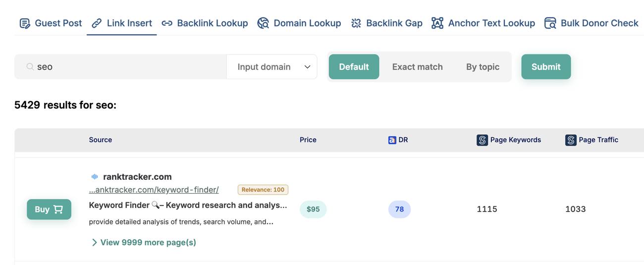Click the Backlink Lookup link icon
The width and height of the screenshot is (644, 265).
167,23
